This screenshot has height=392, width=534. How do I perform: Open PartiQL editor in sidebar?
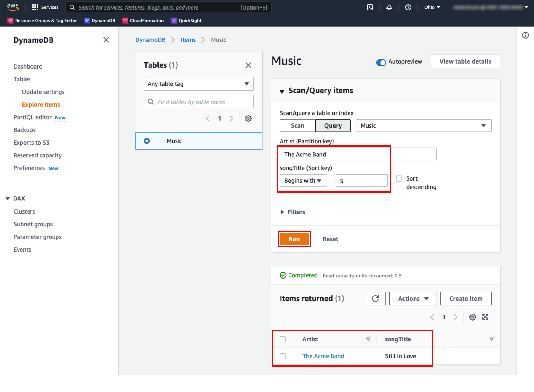[33, 117]
